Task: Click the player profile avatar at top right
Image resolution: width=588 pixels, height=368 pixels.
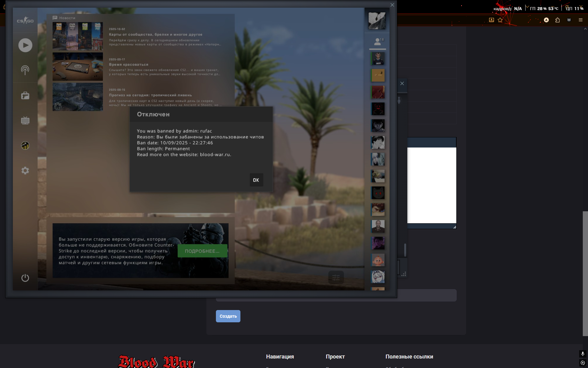Action: point(377,21)
